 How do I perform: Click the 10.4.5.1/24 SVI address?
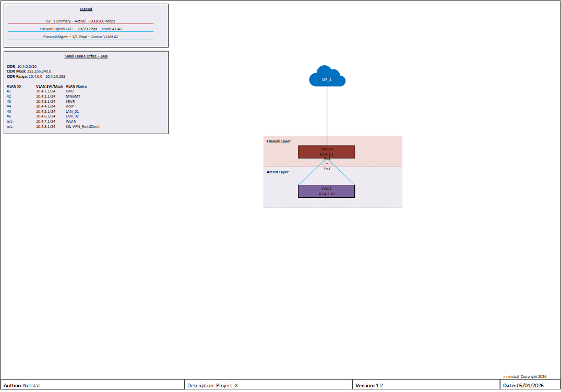(x=45, y=111)
